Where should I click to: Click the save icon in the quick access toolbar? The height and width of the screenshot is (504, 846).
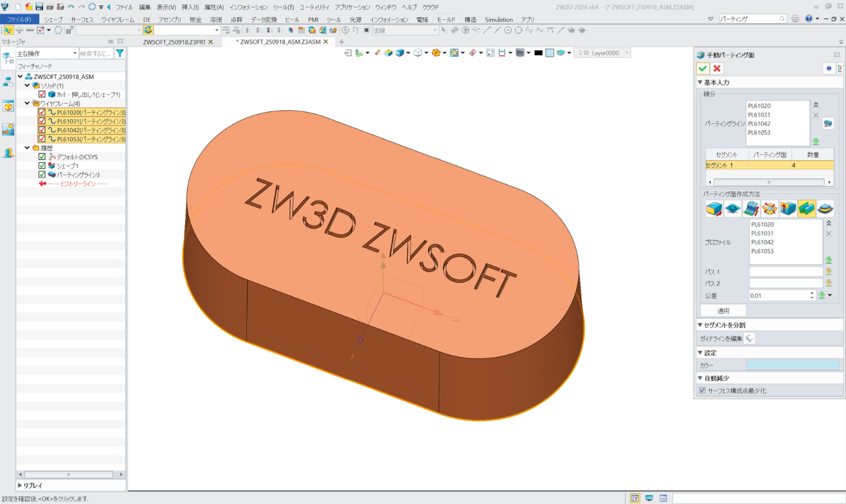[x=39, y=7]
